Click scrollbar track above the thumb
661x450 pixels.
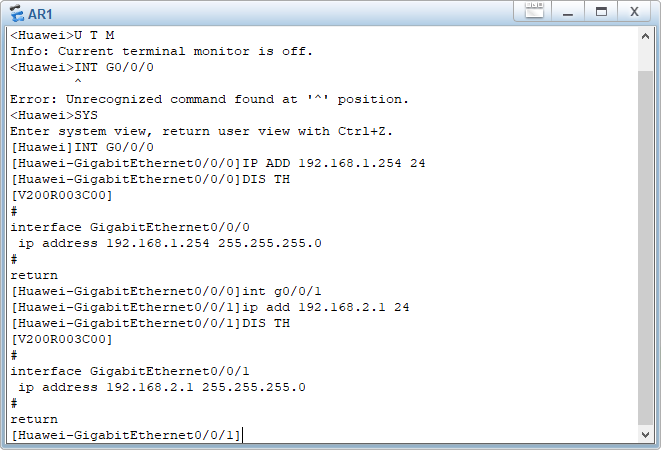[645, 57]
